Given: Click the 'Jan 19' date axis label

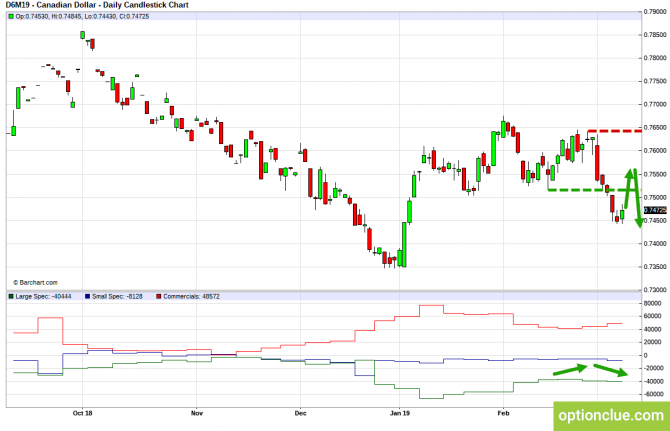Looking at the screenshot, I should tap(400, 413).
